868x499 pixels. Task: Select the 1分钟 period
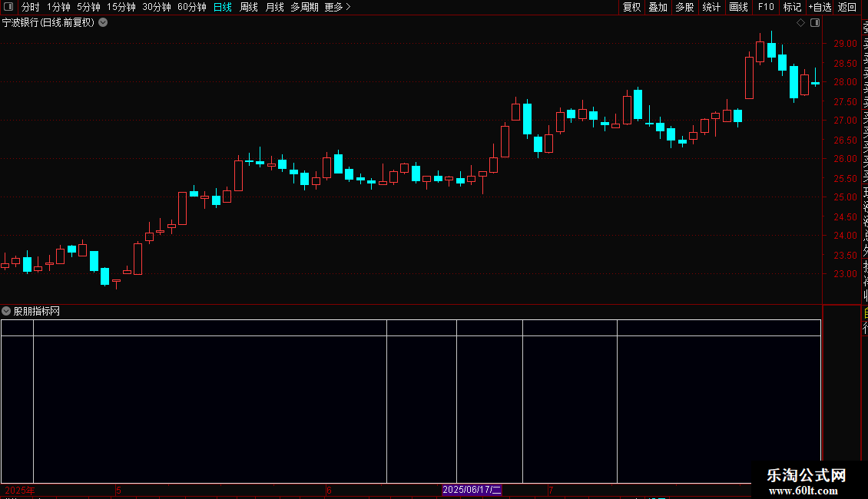(x=58, y=7)
